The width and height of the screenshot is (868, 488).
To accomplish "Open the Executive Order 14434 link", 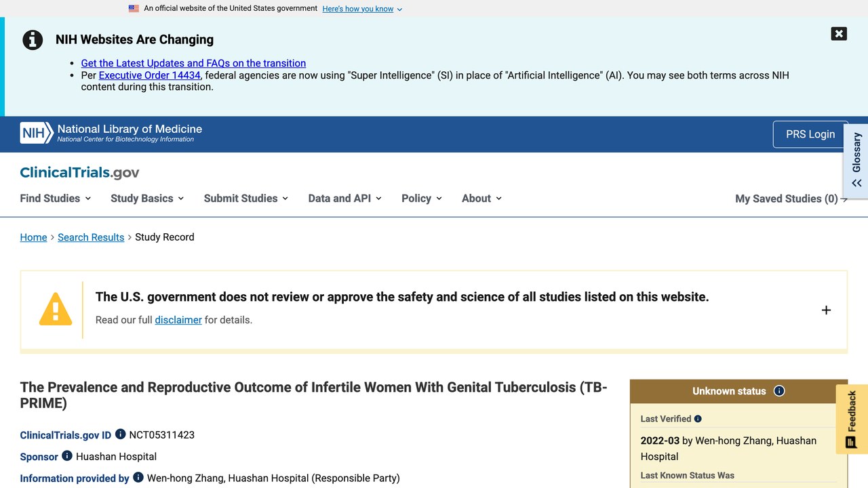I will point(150,75).
